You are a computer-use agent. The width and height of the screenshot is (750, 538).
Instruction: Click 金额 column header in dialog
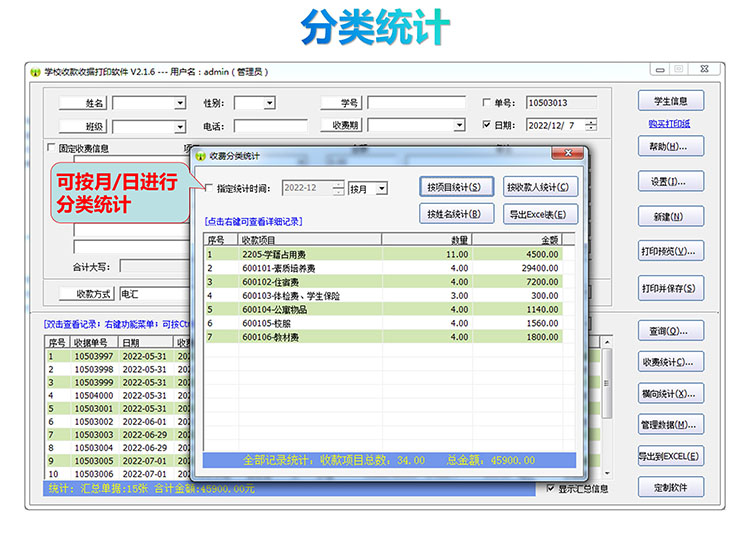(x=518, y=240)
